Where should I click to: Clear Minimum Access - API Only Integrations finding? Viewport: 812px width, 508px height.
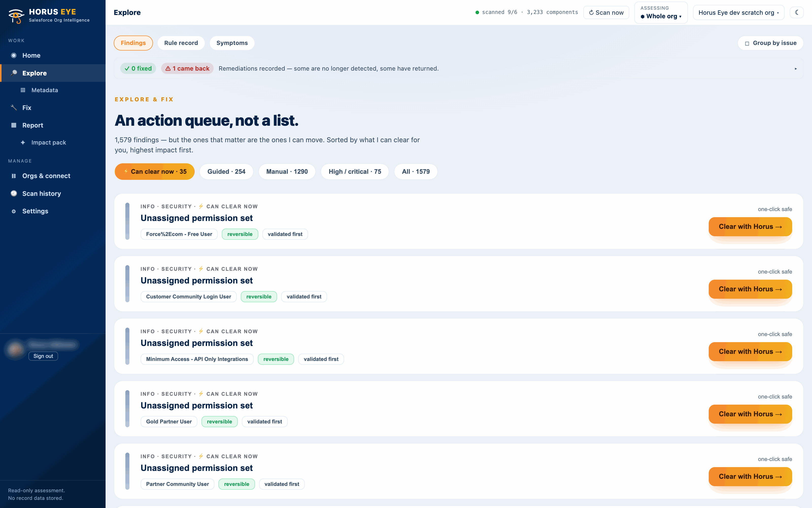[x=750, y=352]
